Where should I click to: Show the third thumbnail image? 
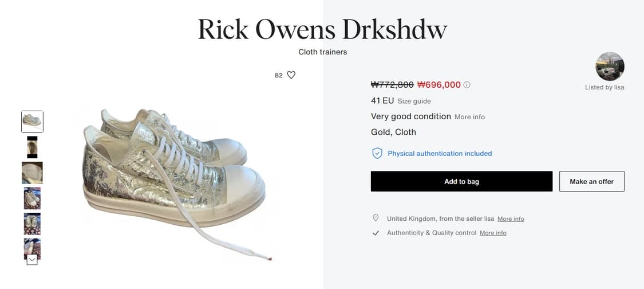coord(32,173)
